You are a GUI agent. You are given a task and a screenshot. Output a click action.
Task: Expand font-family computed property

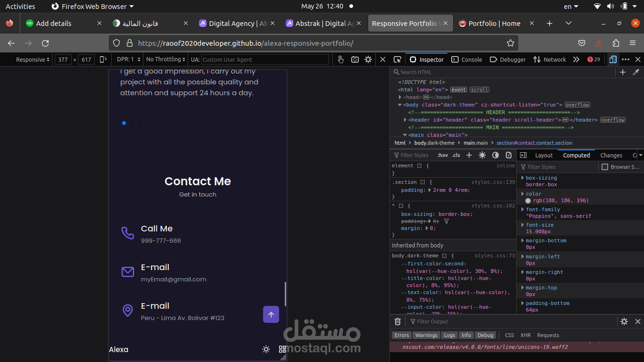(x=522, y=209)
